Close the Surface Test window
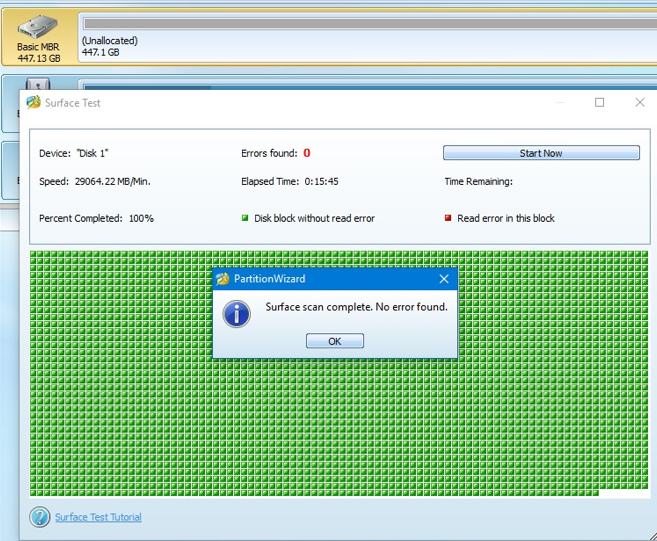Image resolution: width=657 pixels, height=541 pixels. 640,102
